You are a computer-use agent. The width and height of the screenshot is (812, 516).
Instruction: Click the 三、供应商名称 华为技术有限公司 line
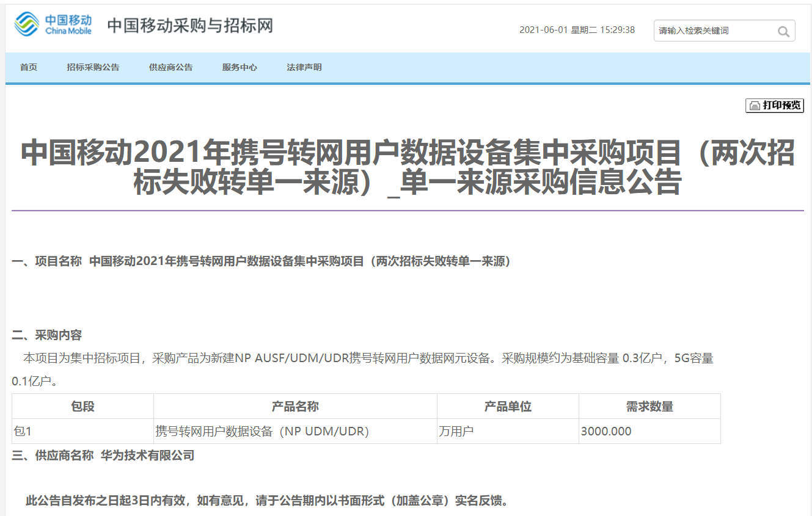click(103, 456)
